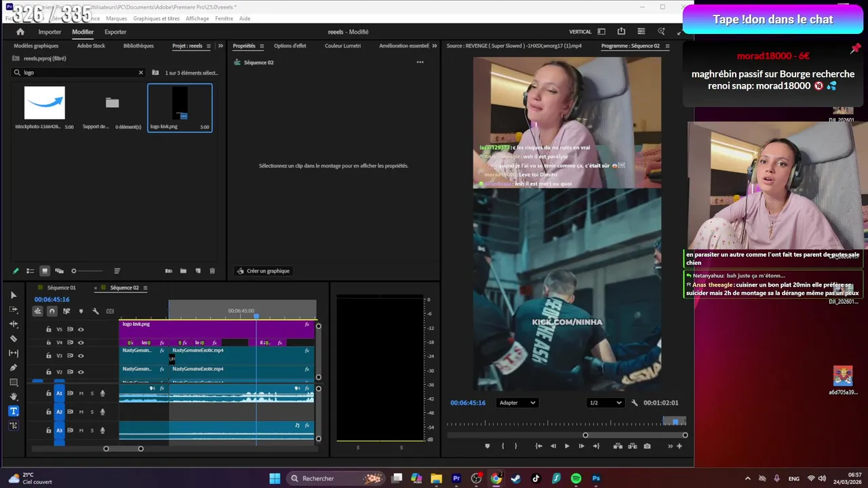Open Project sort icons menu

[x=117, y=271]
